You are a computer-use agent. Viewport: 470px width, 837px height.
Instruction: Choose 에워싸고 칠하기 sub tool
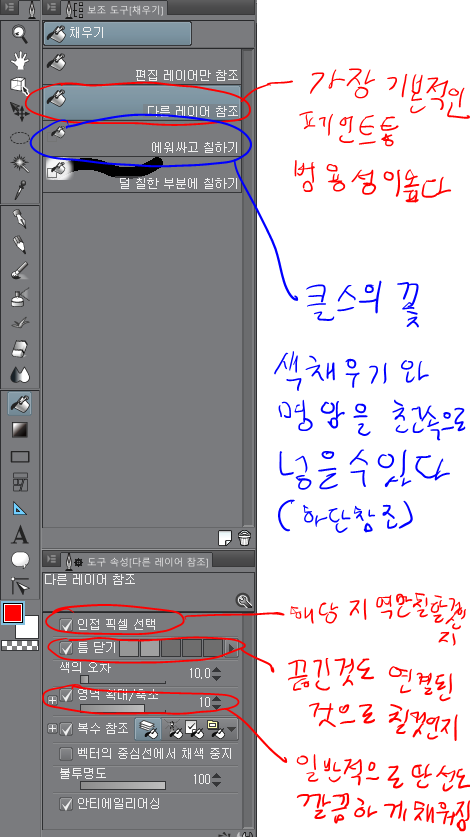tap(142, 139)
